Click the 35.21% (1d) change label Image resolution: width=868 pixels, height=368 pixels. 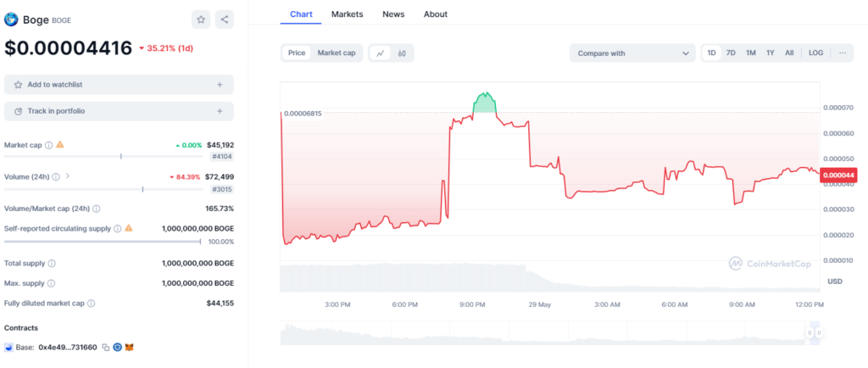coord(165,48)
